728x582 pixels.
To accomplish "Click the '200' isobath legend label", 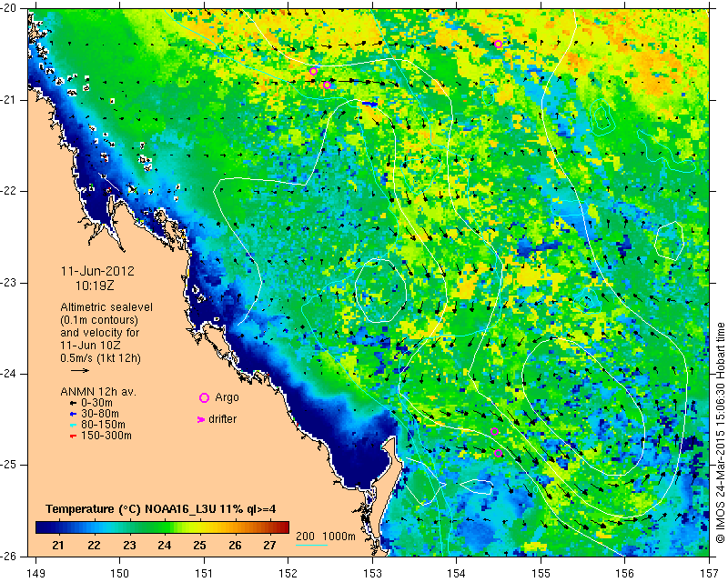I will [x=305, y=537].
